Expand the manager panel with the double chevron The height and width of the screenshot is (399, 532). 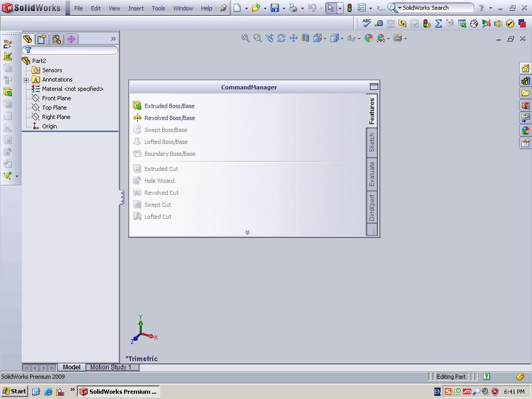(x=113, y=38)
